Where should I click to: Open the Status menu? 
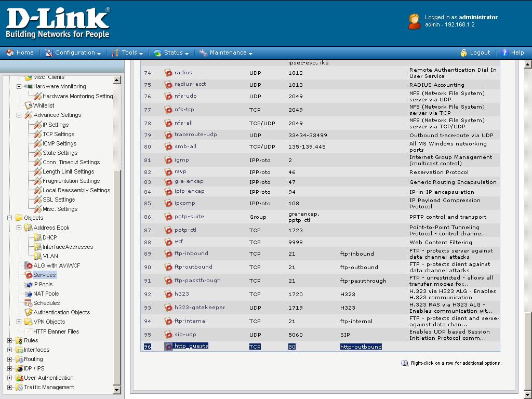point(173,52)
